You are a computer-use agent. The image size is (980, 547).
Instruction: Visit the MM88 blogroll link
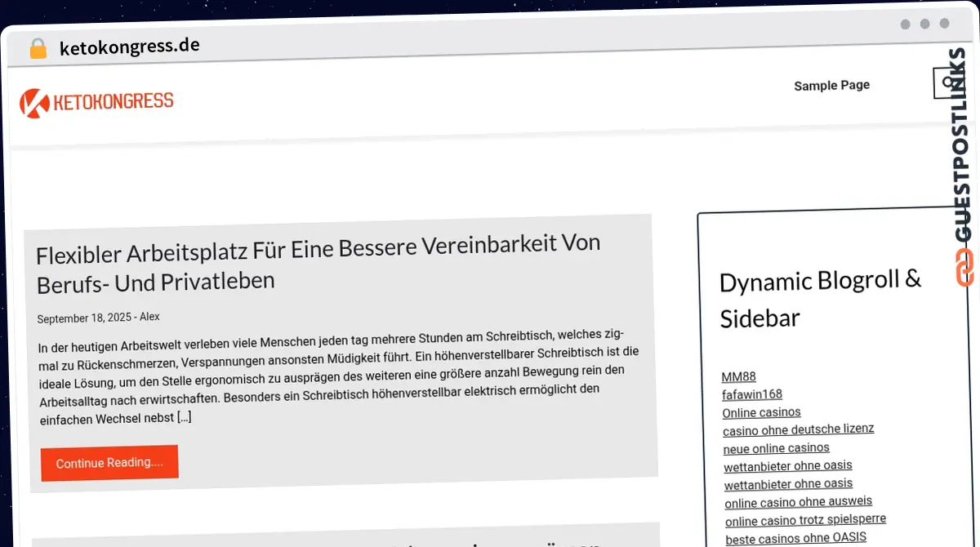tap(739, 376)
